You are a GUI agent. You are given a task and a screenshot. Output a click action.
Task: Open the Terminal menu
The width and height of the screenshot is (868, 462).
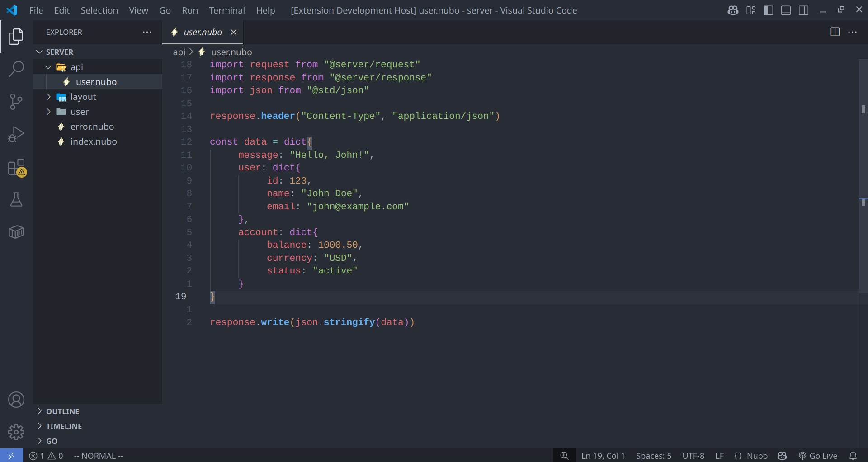coord(226,10)
